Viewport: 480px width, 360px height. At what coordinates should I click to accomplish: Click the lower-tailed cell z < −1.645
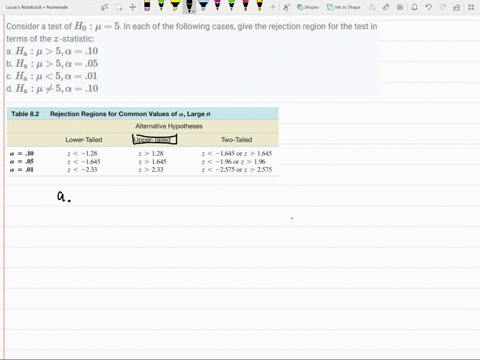coord(84,162)
